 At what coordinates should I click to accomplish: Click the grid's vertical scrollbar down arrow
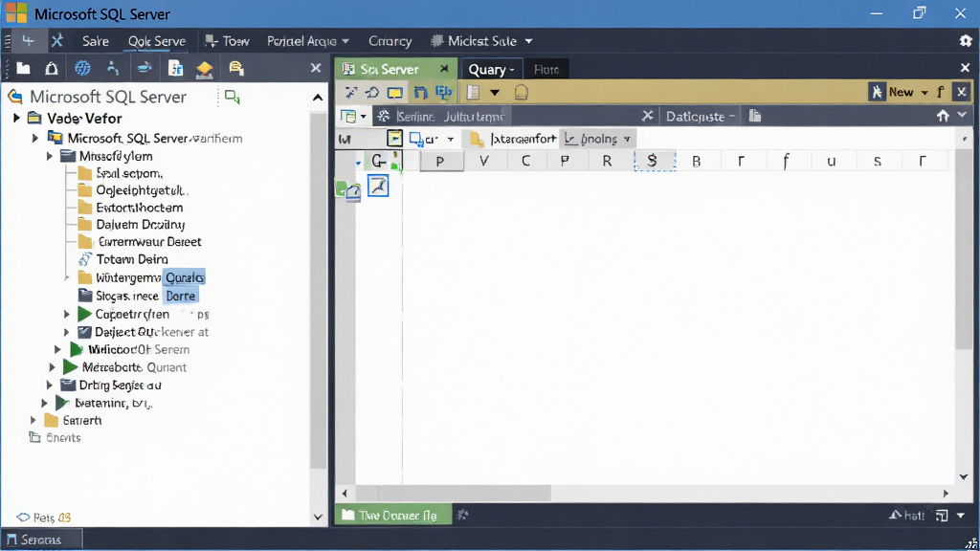pos(964,476)
